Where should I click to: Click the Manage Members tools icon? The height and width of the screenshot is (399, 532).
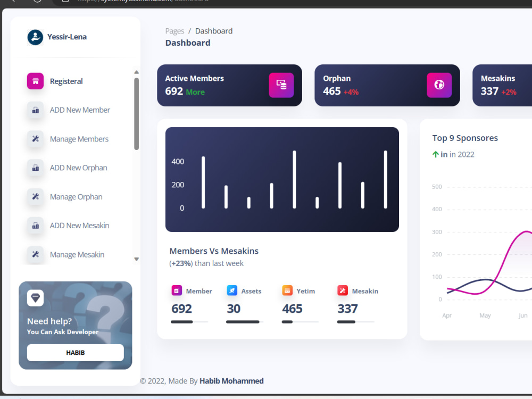pos(35,139)
